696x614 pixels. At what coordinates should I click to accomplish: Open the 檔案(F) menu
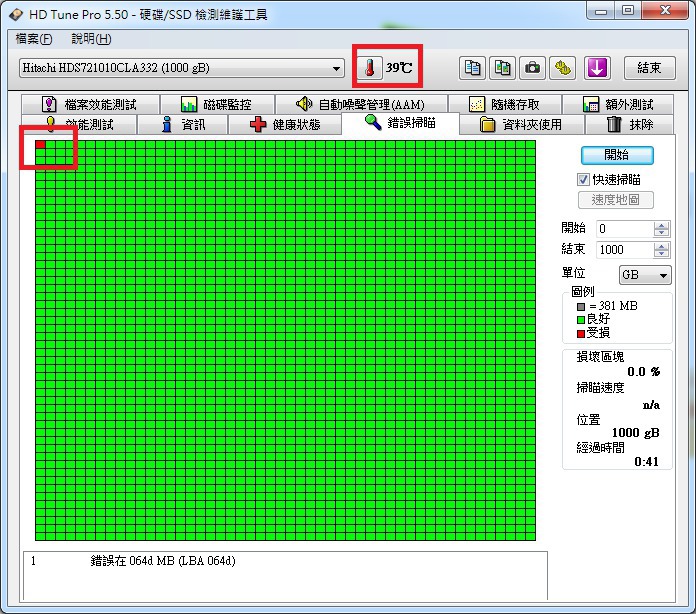coord(34,39)
